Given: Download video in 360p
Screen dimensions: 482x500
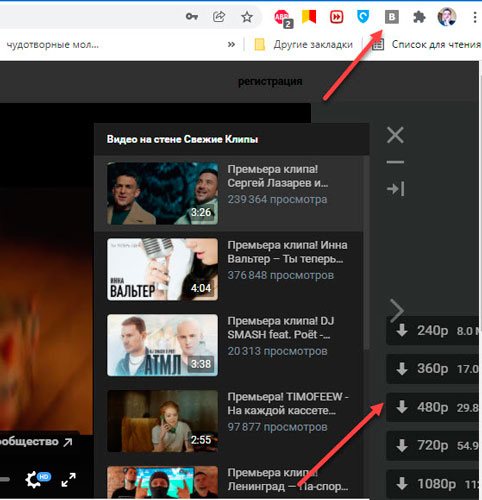Looking at the screenshot, I should pos(434,369).
